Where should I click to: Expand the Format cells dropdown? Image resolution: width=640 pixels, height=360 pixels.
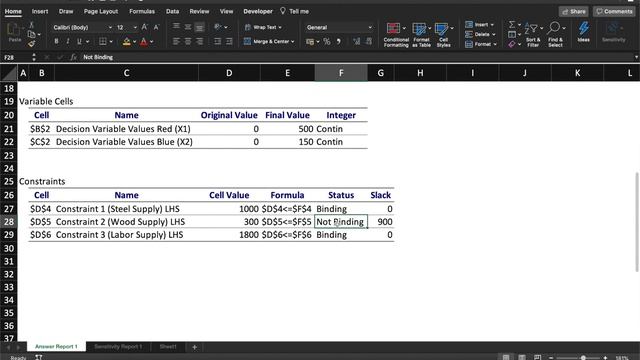495,44
